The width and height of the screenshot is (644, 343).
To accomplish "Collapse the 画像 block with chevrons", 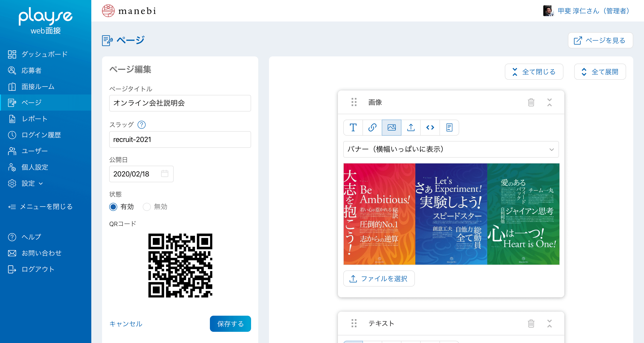I will tap(550, 102).
